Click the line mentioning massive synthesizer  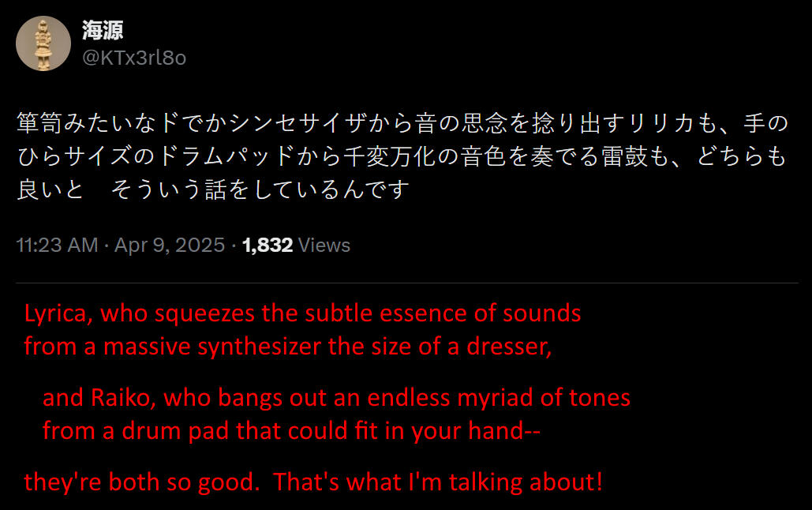pyautogui.click(x=288, y=347)
